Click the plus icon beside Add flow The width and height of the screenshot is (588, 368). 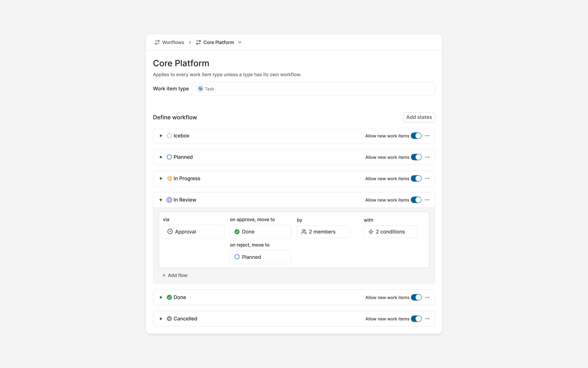coord(164,275)
